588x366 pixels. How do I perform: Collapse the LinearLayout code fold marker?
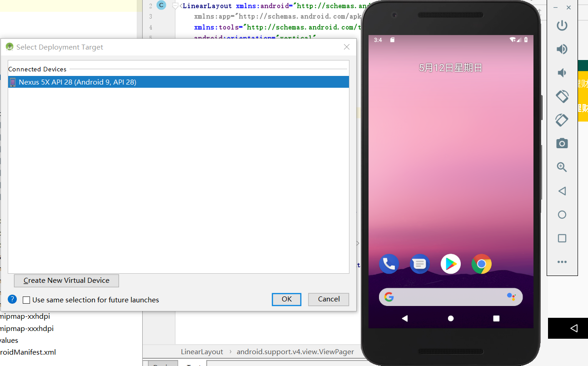pyautogui.click(x=175, y=6)
